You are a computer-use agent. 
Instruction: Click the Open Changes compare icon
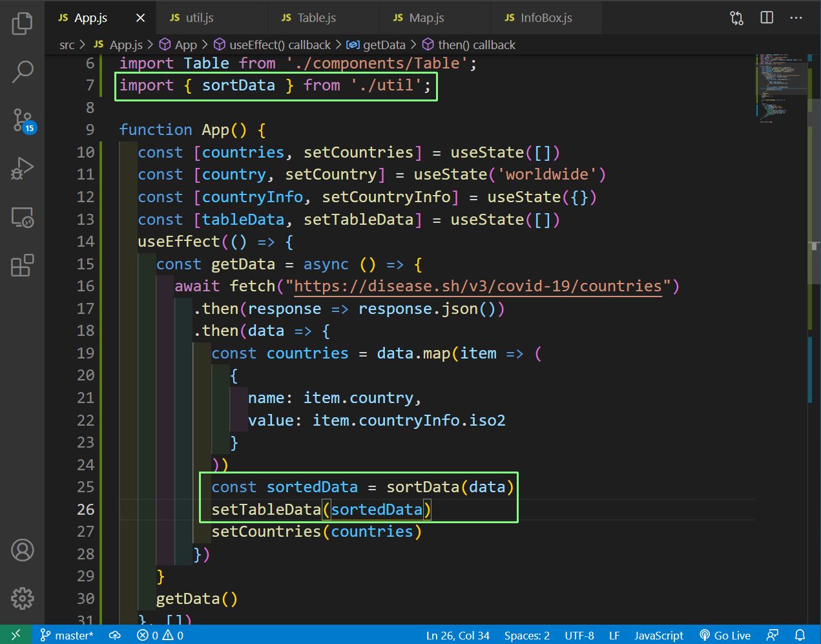736,18
